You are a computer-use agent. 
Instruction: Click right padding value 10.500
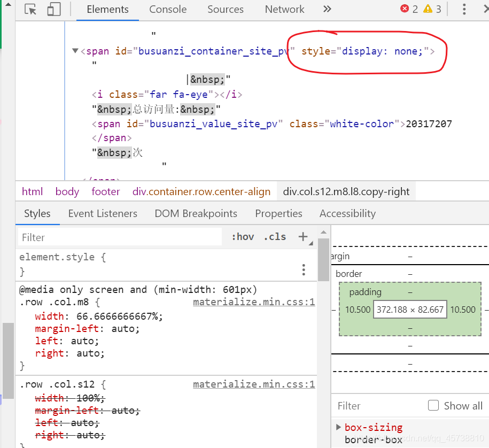pos(463,310)
